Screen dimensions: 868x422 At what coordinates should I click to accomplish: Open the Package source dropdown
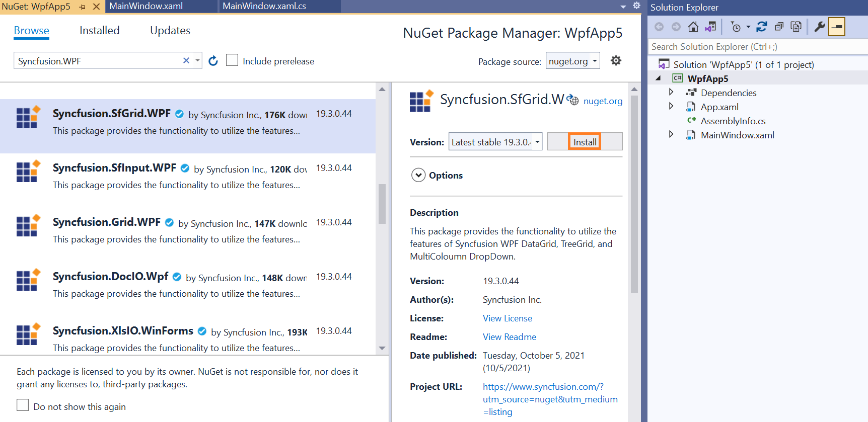point(573,61)
